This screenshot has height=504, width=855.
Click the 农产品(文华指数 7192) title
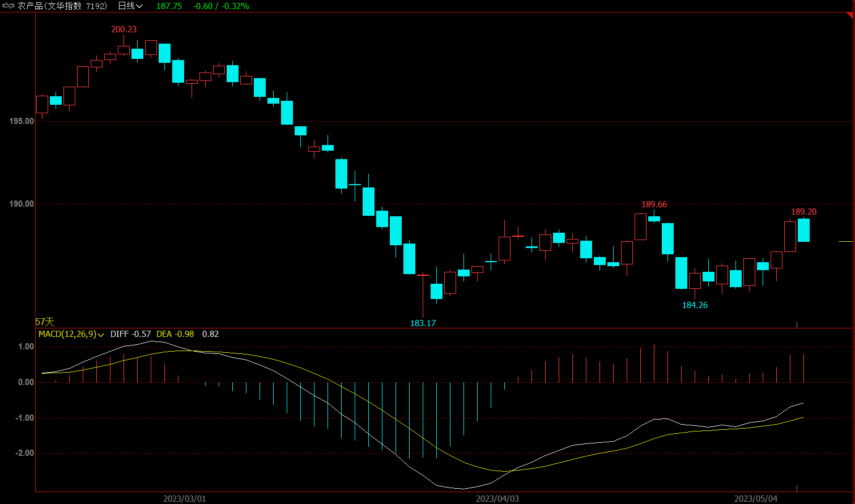[x=62, y=6]
